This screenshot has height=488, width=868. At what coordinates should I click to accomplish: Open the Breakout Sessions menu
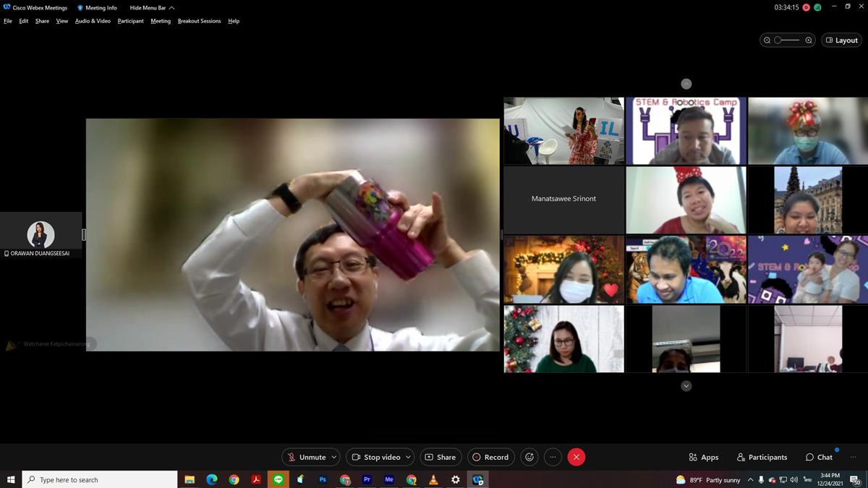pos(199,21)
